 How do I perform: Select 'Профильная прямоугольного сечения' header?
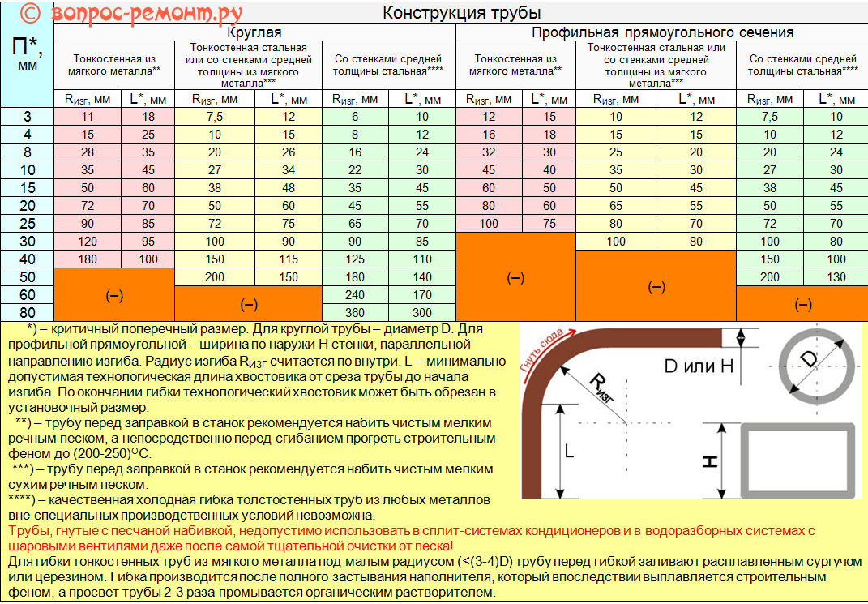[661, 32]
